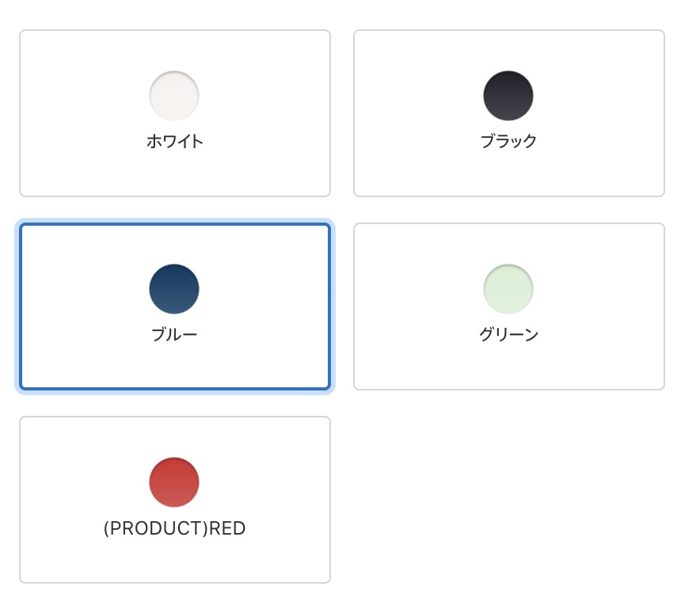Pick the dark blue color swatch circle
Viewport: 700px width, 594px height.
(174, 289)
